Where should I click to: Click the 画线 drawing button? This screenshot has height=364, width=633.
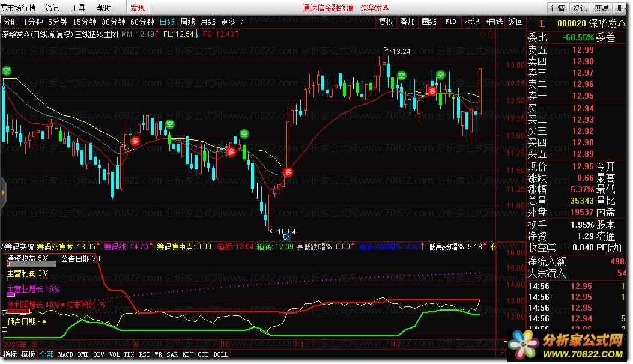(429, 22)
